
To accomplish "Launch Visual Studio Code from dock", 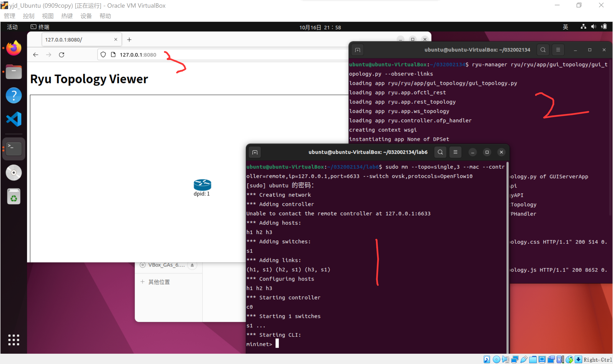I will (14, 119).
